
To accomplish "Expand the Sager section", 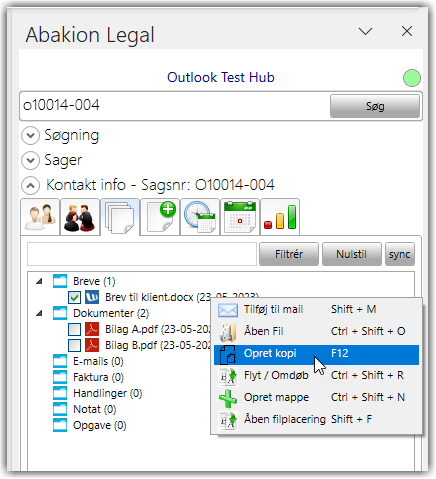I will tap(30, 160).
